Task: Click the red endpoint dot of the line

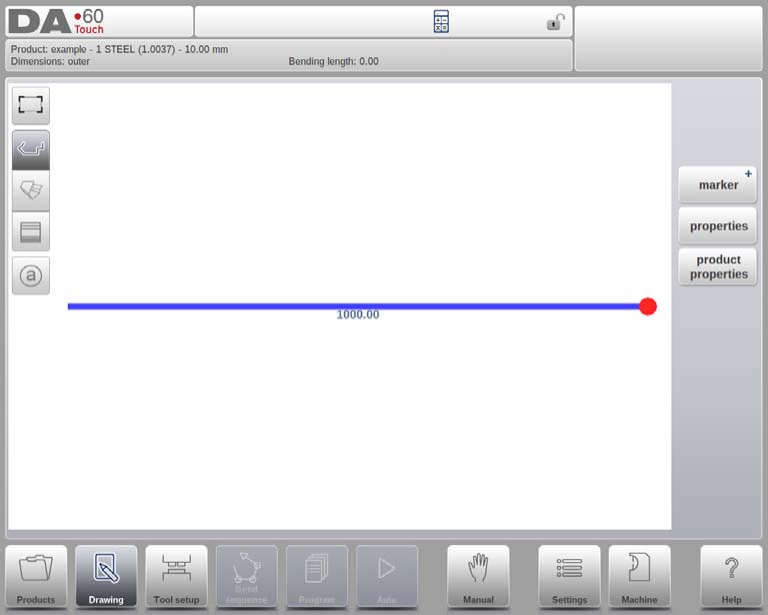Action: point(648,307)
